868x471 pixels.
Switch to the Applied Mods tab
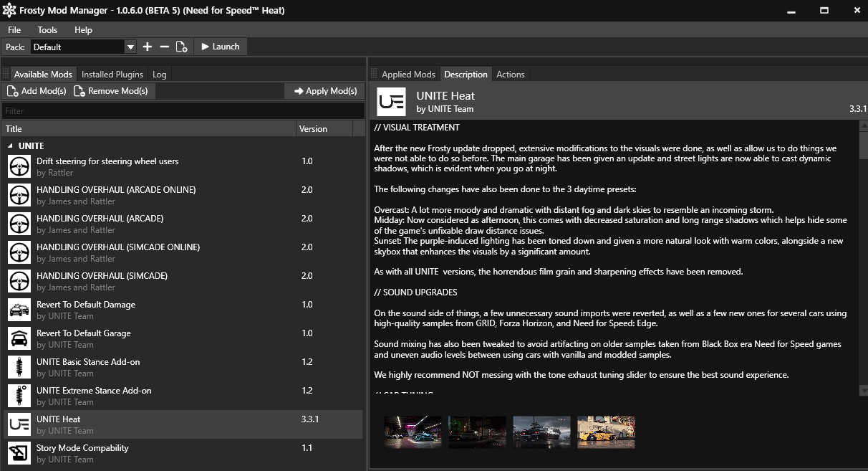tap(408, 74)
